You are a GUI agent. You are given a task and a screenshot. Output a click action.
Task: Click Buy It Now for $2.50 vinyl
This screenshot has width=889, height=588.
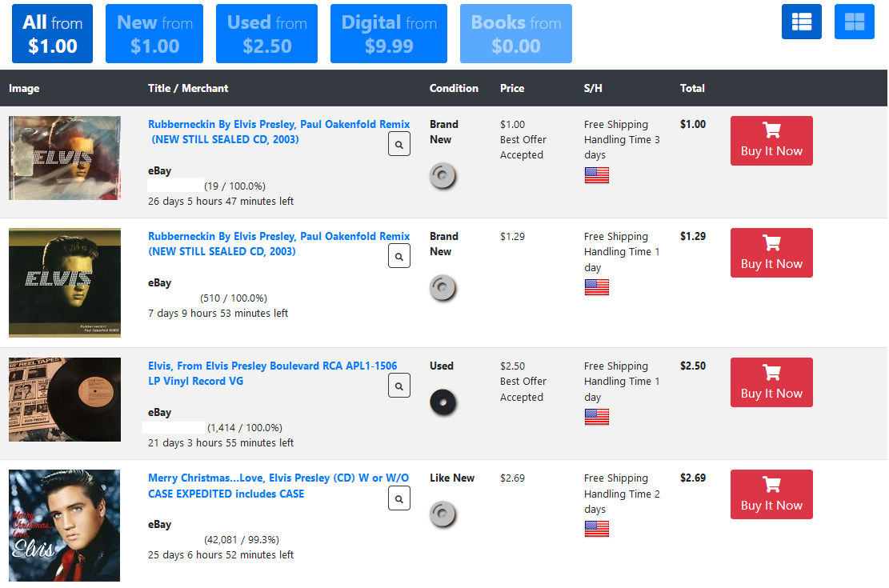(771, 382)
